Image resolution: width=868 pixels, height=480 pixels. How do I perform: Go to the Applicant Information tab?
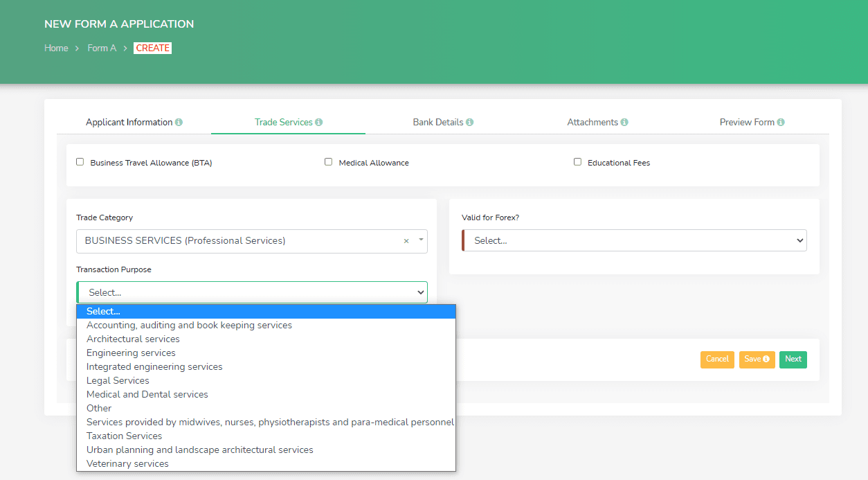coord(129,121)
